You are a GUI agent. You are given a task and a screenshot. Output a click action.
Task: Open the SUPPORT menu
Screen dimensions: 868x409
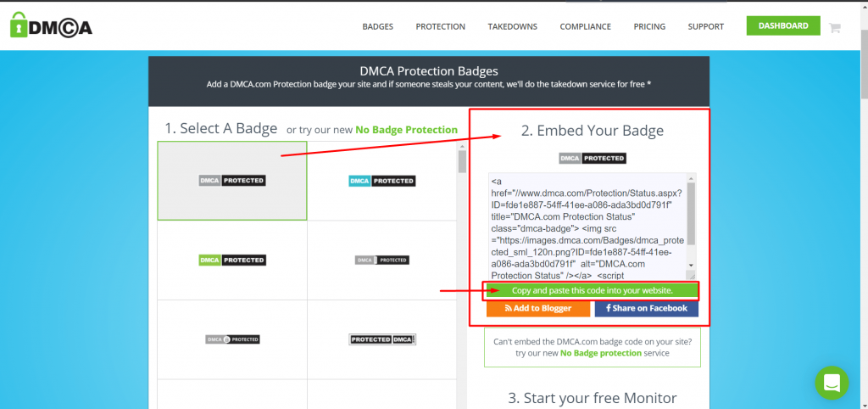706,26
